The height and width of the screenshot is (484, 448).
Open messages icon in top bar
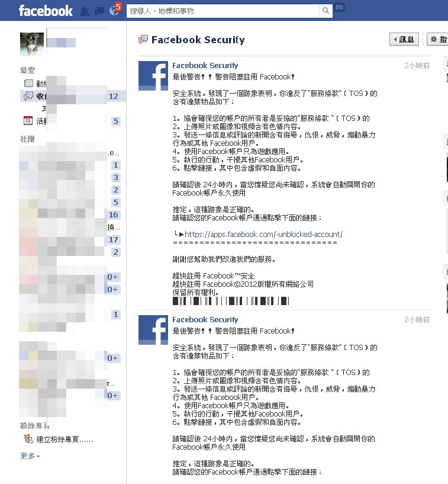coord(99,11)
